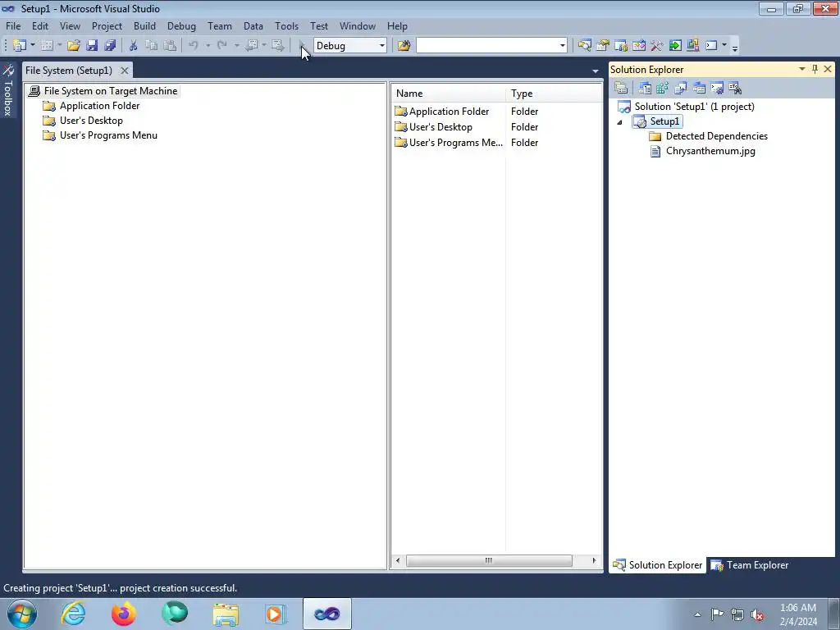Click inside the Find text input field

[487, 46]
